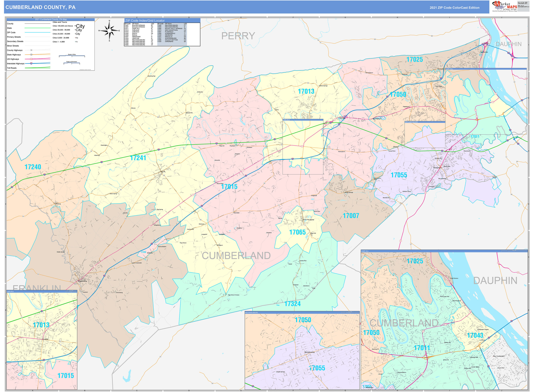
Task: Click the 'Trindle Springs' label in Mechanicsburg inset
Action: click(x=281, y=372)
